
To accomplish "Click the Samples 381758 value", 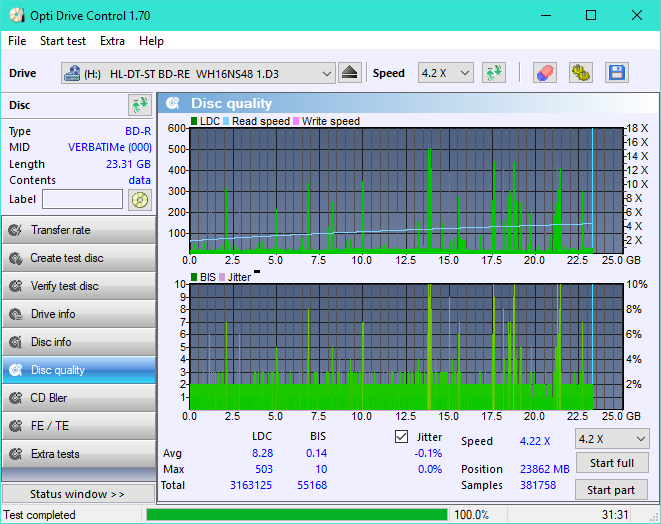I will click(x=538, y=485).
